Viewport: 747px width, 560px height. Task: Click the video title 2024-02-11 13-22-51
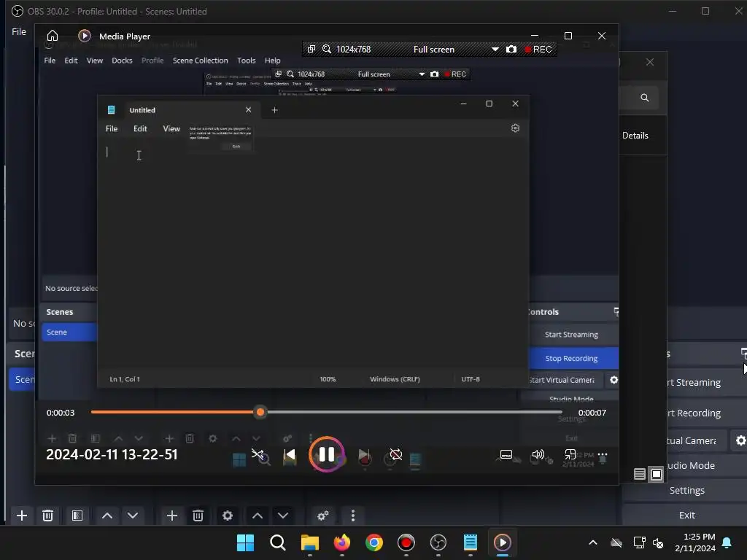coord(112,455)
